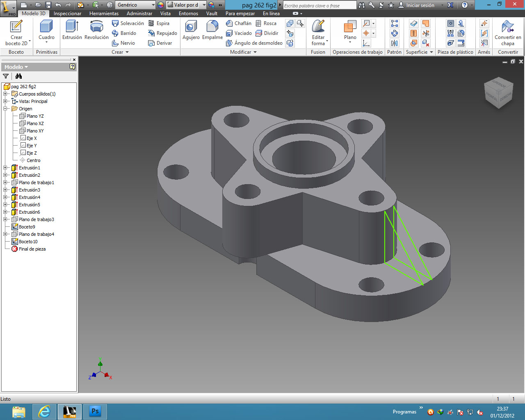Expand Extrusión1 in the model tree

tap(5, 168)
